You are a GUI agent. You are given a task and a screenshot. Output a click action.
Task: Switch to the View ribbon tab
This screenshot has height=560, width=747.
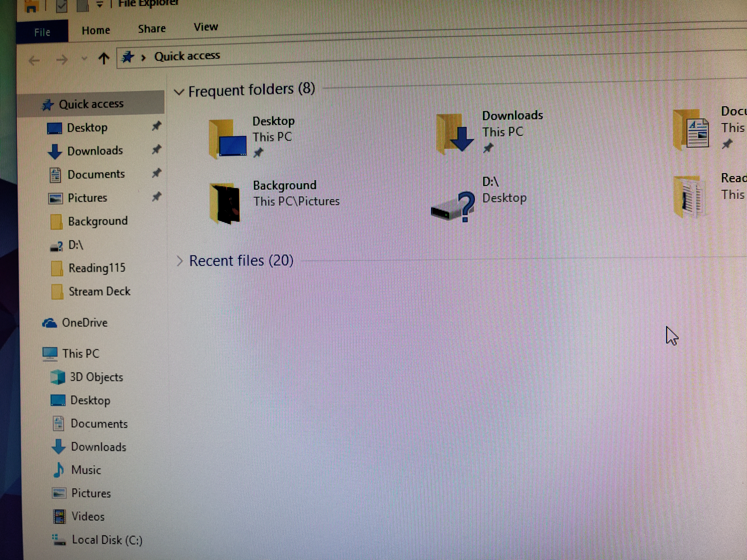[x=205, y=27]
